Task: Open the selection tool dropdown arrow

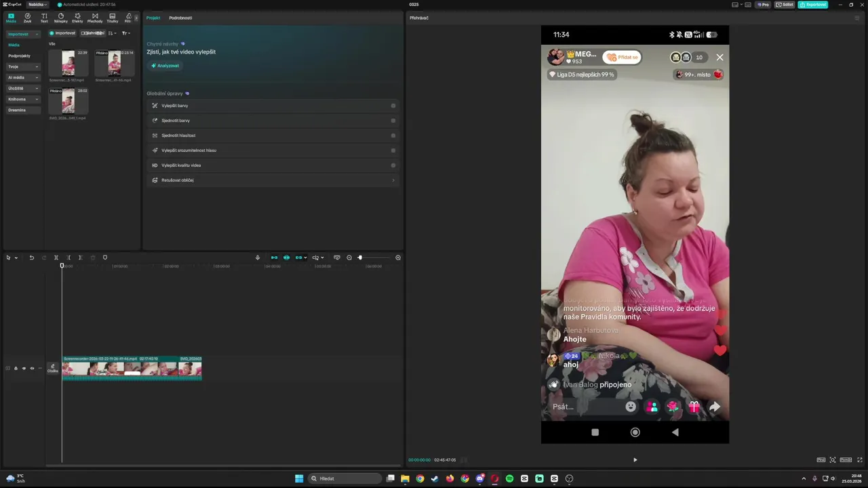Action: tap(16, 258)
